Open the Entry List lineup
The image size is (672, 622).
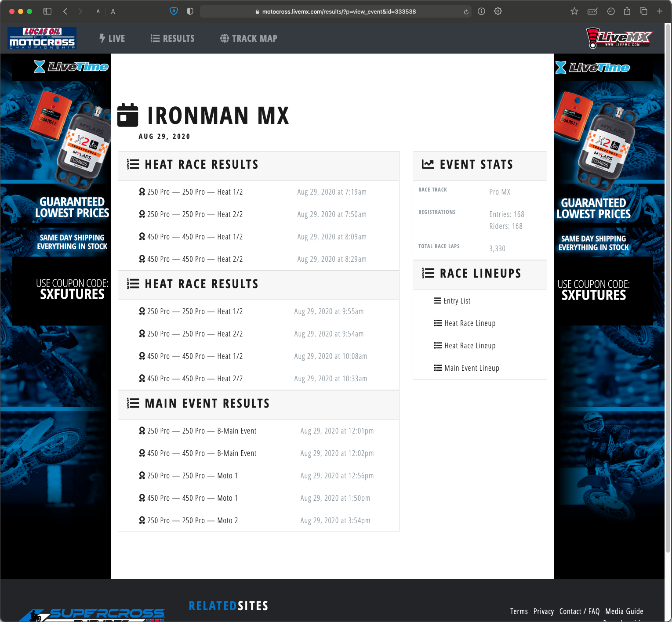click(x=457, y=301)
